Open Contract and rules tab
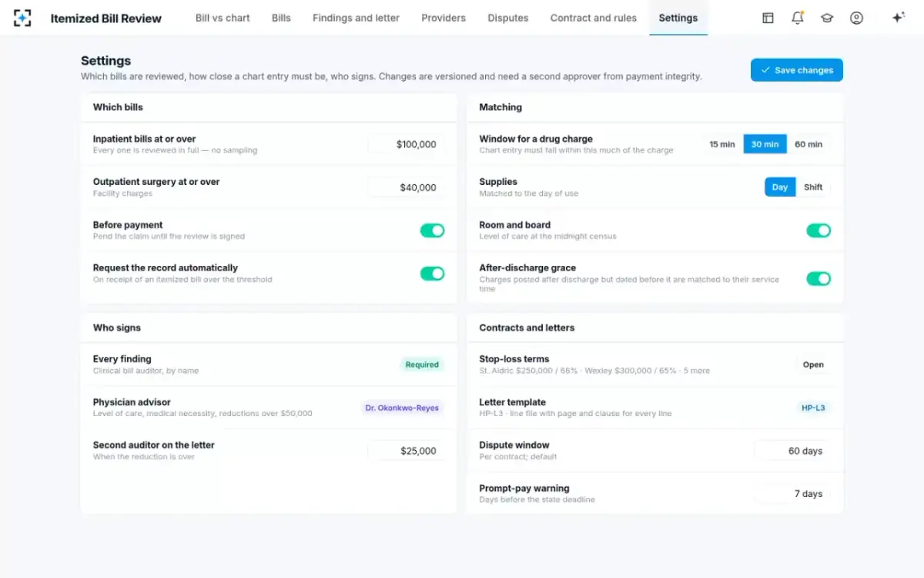Screen dimensions: 924x578 pyautogui.click(x=594, y=18)
